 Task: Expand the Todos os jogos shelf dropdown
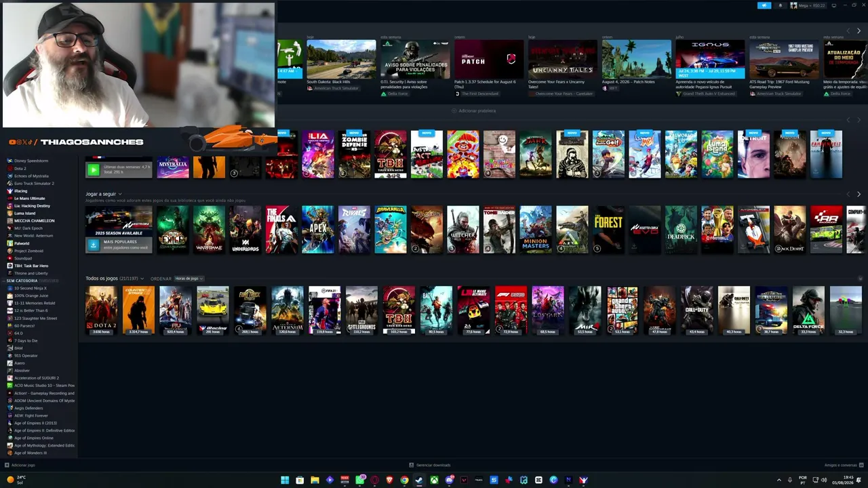[143, 279]
